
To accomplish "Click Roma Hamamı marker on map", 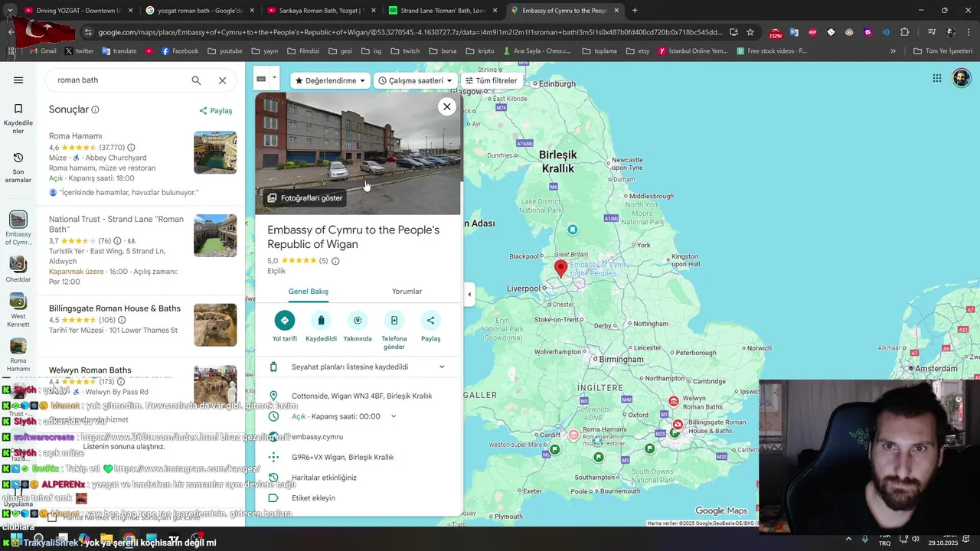I will point(574,435).
